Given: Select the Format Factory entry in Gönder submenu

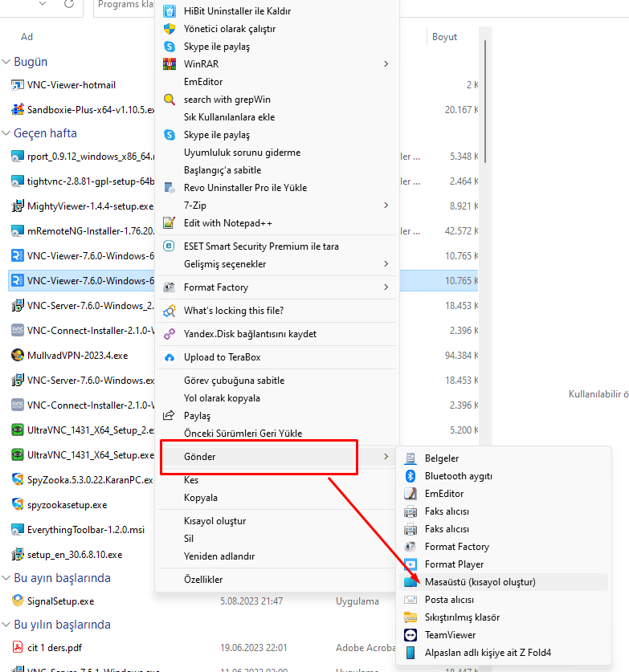Looking at the screenshot, I should coord(504,547).
